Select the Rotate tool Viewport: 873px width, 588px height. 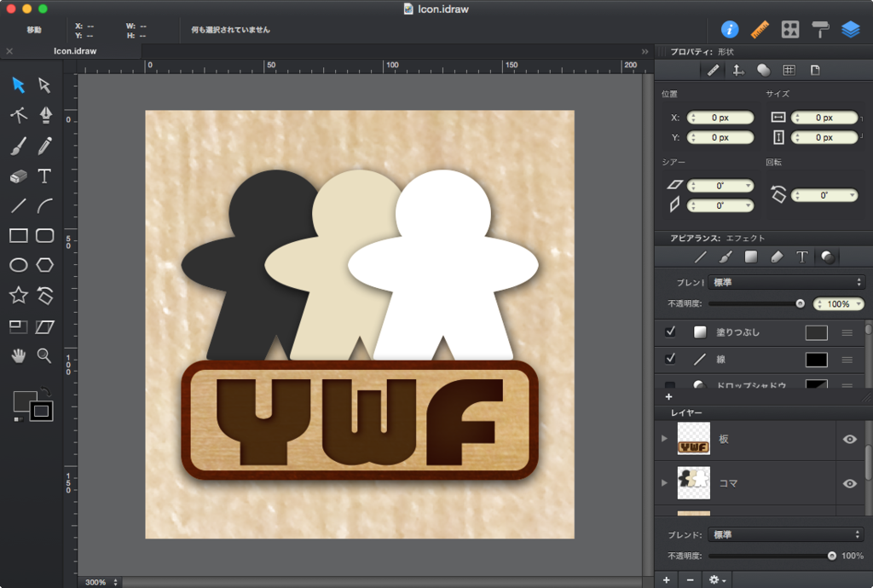(x=44, y=295)
